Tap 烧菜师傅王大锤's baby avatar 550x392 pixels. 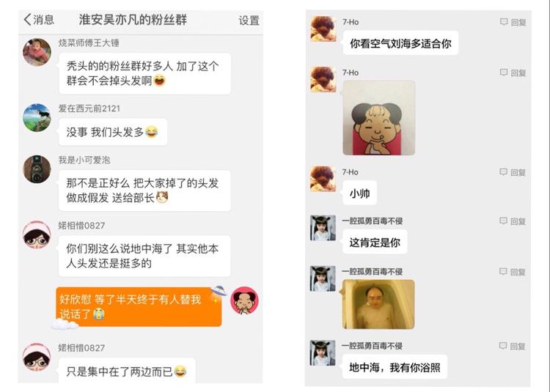(x=37, y=52)
